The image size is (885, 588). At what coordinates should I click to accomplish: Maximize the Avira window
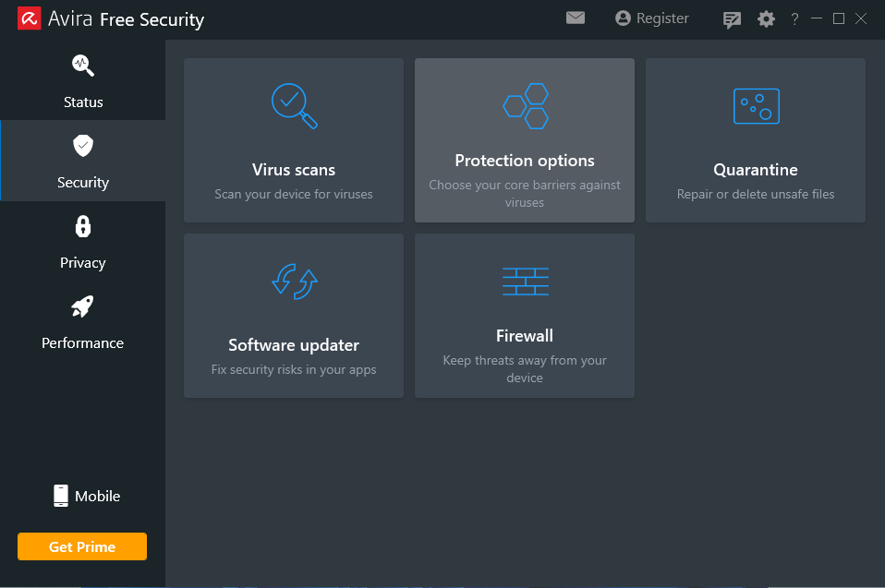839,18
